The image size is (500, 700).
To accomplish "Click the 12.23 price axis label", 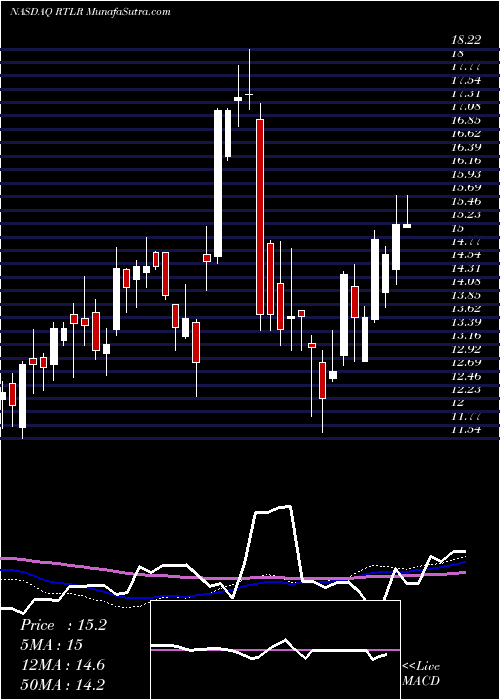I will click(x=466, y=389).
